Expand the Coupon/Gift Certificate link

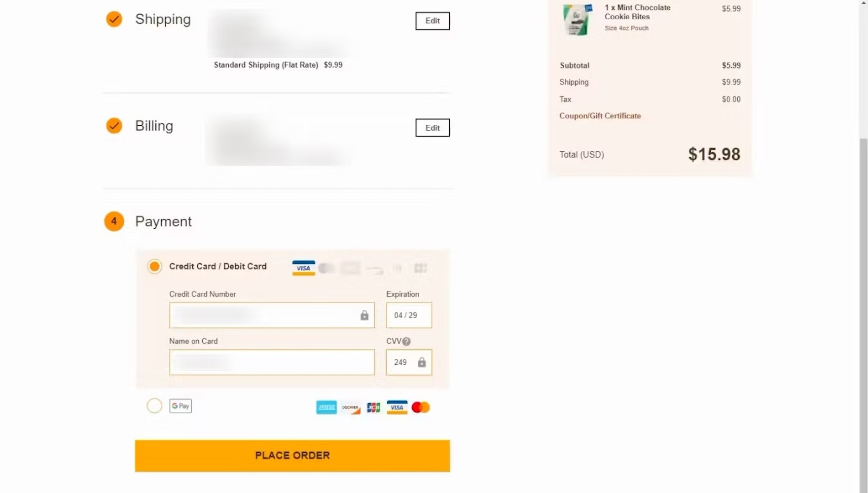click(x=600, y=116)
